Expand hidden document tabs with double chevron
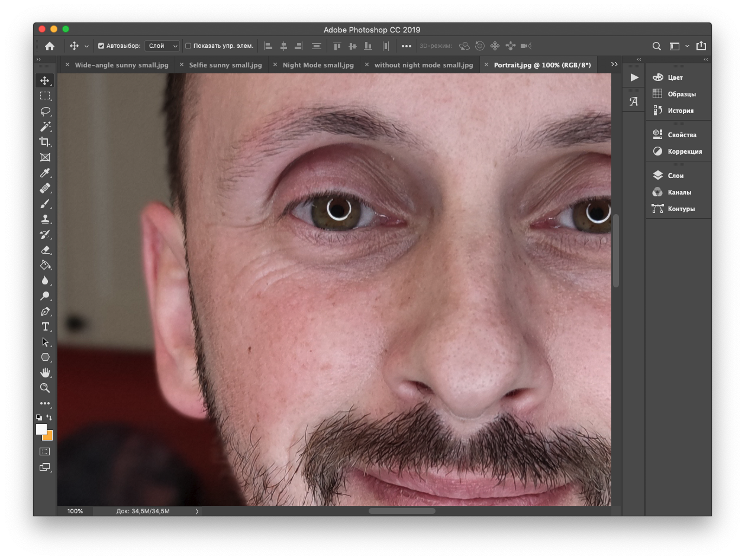The image size is (745, 560). (x=614, y=64)
